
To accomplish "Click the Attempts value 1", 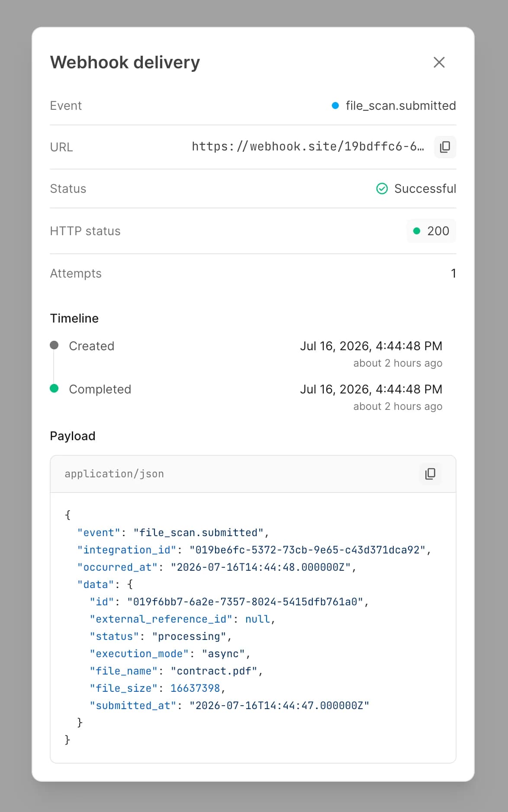I will pos(453,273).
